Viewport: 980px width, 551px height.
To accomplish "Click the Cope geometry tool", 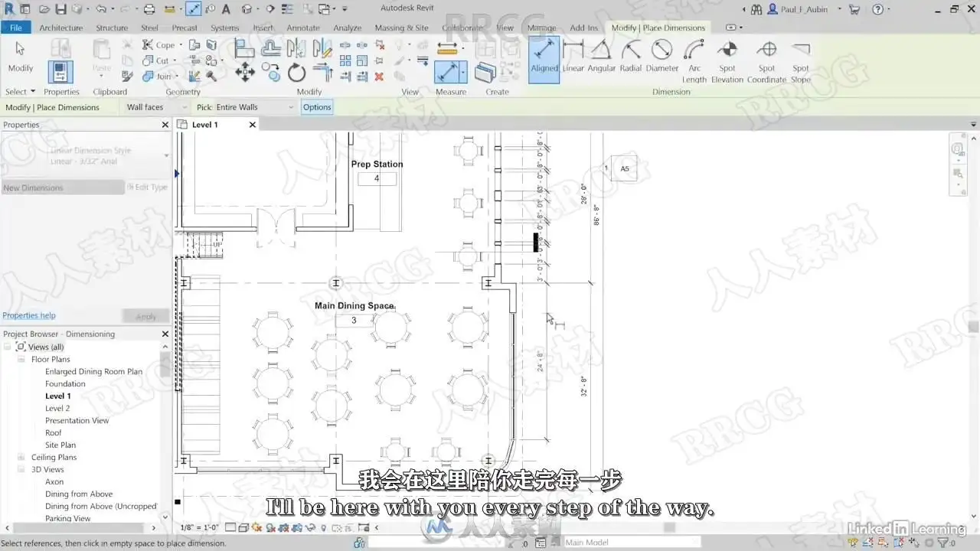I will tap(159, 45).
